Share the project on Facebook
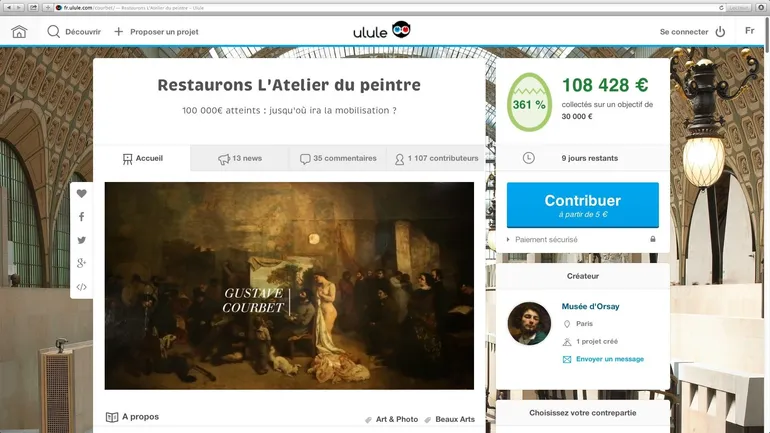The image size is (770, 433). pos(82,217)
